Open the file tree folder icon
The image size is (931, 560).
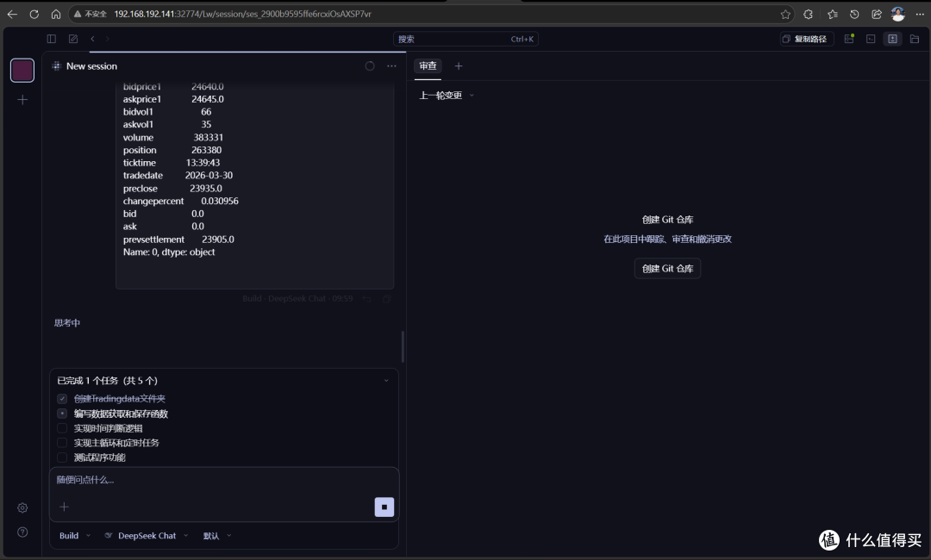[x=915, y=39]
